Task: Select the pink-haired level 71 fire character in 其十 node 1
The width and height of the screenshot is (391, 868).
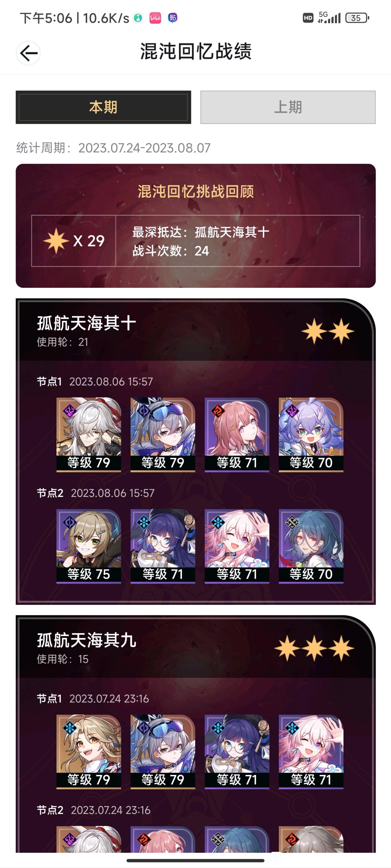Action: click(237, 435)
